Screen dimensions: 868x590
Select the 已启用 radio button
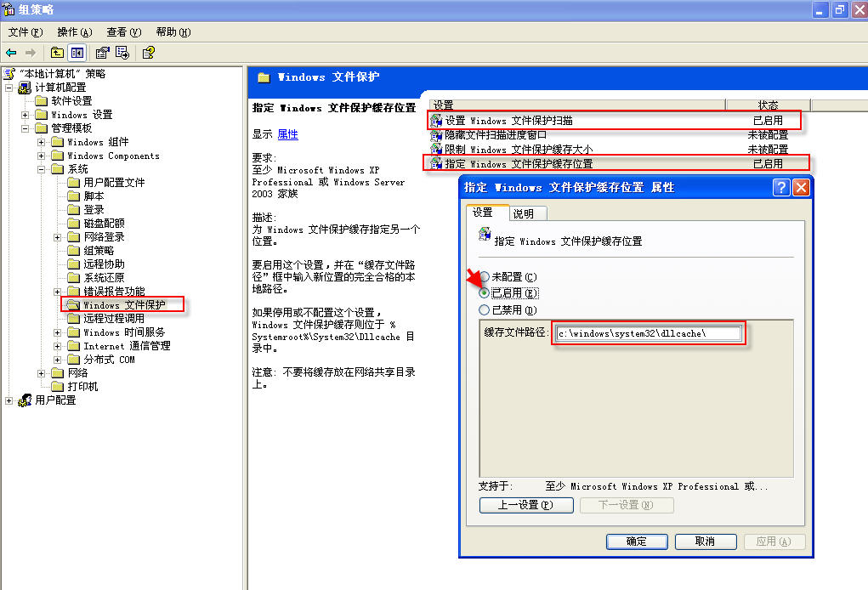pyautogui.click(x=485, y=292)
